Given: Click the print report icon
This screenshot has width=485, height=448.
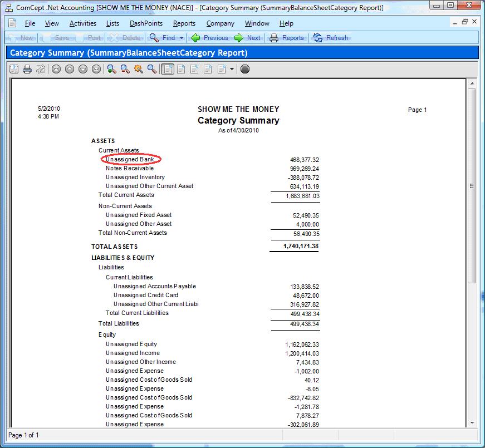Looking at the screenshot, I should point(27,69).
